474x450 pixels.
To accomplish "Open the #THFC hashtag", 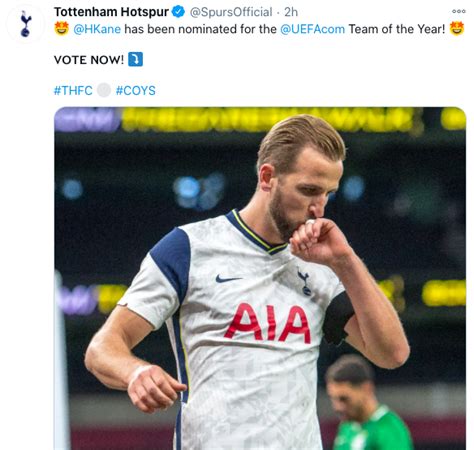I will click(x=73, y=91).
